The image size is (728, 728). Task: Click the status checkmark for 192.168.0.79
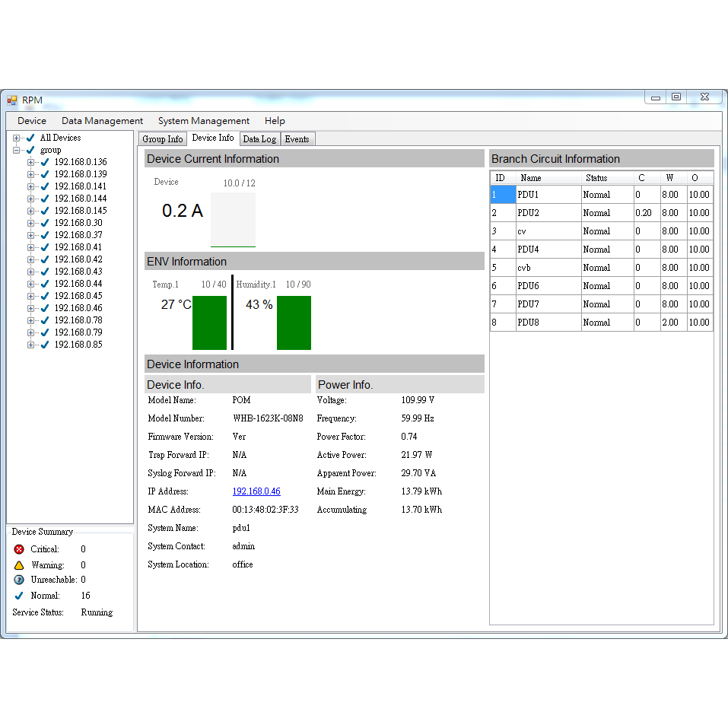pyautogui.click(x=45, y=332)
